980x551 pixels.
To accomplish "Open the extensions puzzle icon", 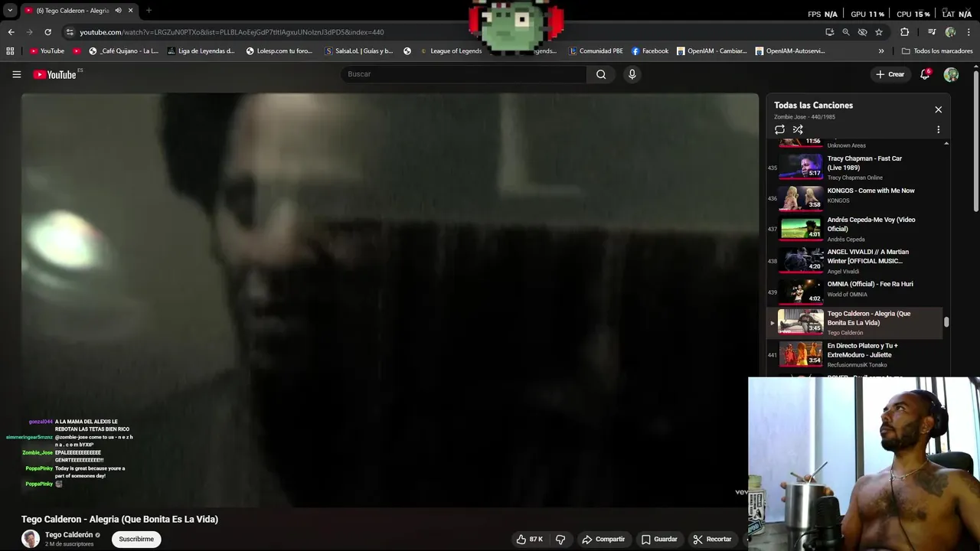I will coord(904,32).
